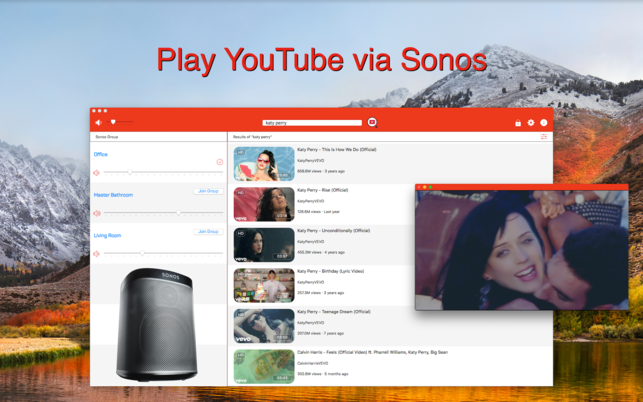Screen dimensions: 643x402
Task: Close the video player window
Action: [x=419, y=187]
